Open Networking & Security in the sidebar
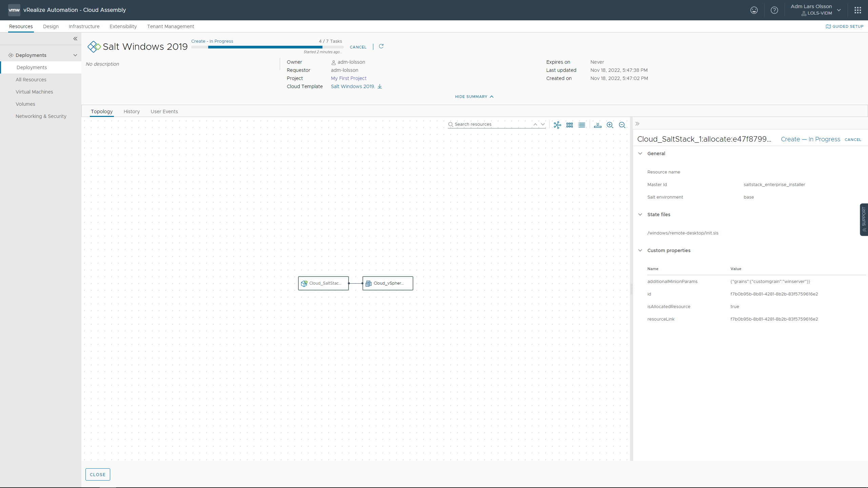 41,116
